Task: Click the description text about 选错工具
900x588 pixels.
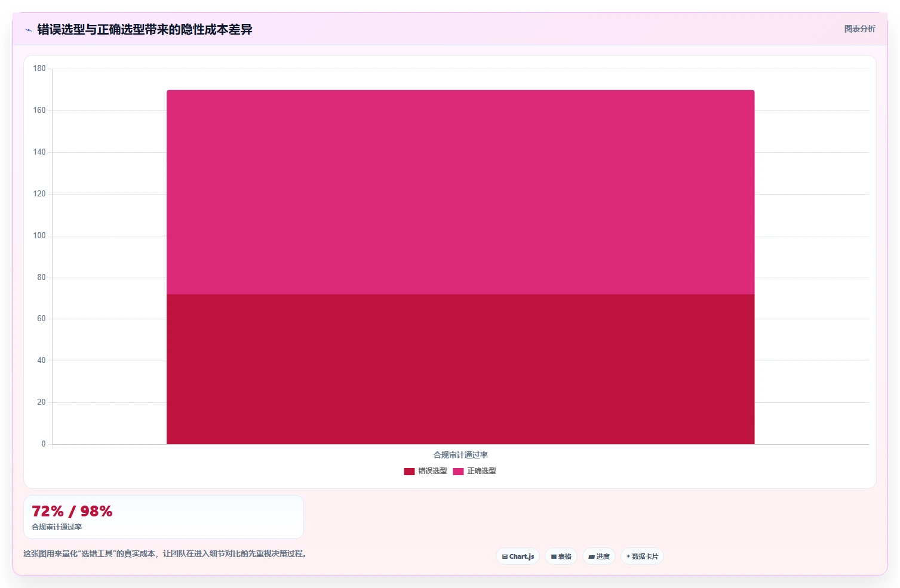Action: pyautogui.click(x=165, y=554)
